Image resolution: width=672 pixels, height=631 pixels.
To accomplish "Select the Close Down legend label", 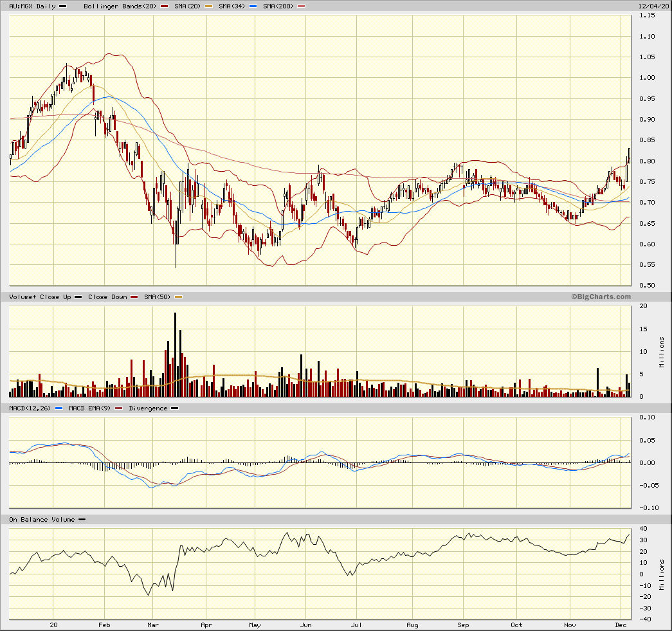I will pyautogui.click(x=107, y=297).
